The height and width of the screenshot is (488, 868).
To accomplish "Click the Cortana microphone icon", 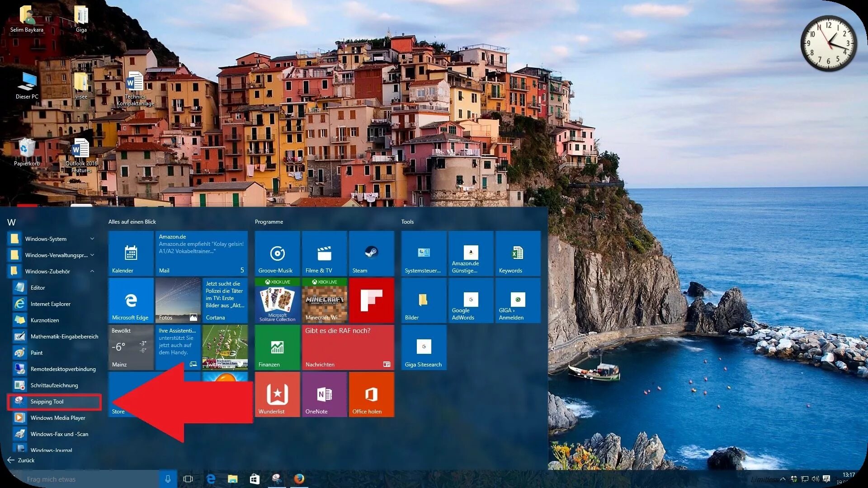I will point(168,479).
